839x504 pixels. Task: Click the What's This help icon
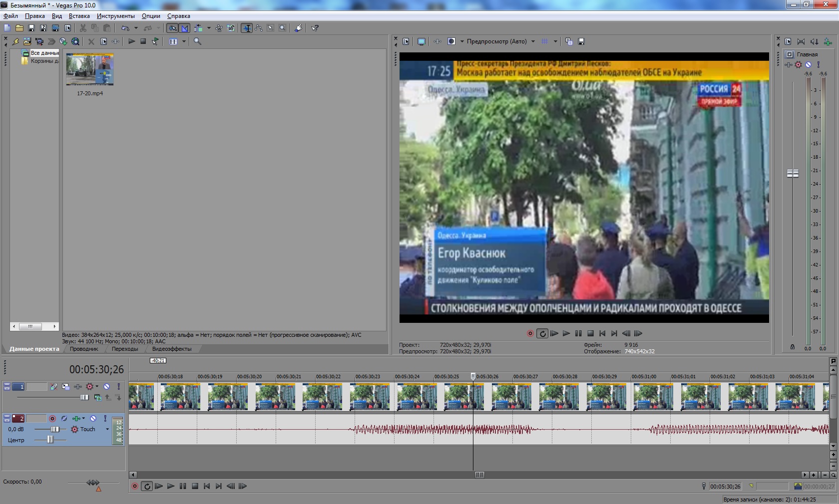(x=315, y=28)
